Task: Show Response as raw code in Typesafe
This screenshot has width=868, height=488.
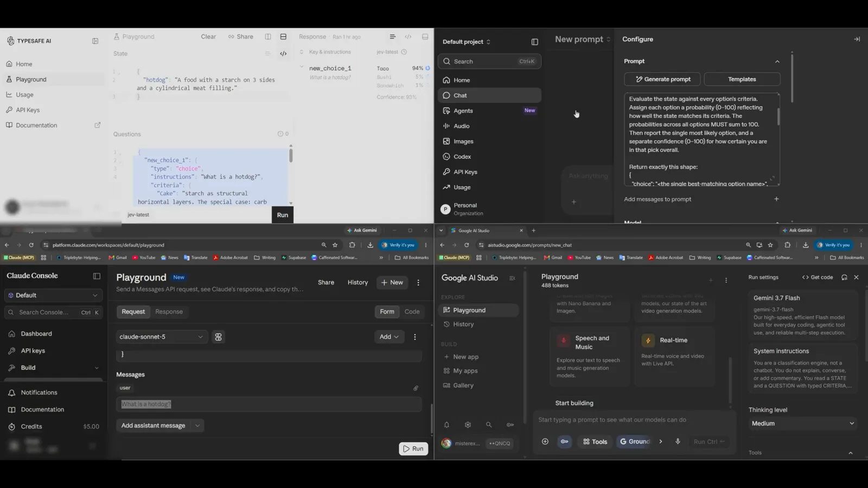Action: (408, 37)
